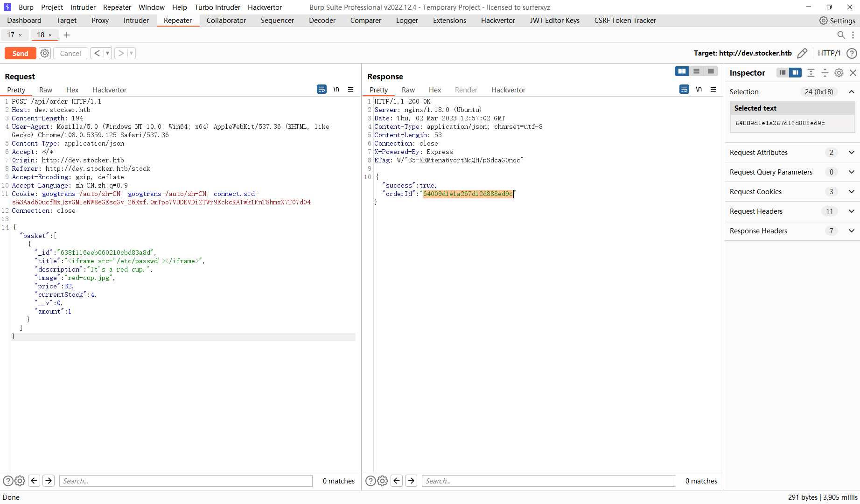The width and height of the screenshot is (860, 504).
Task: Toggle word wrap in Request editor
Action: 322,89
